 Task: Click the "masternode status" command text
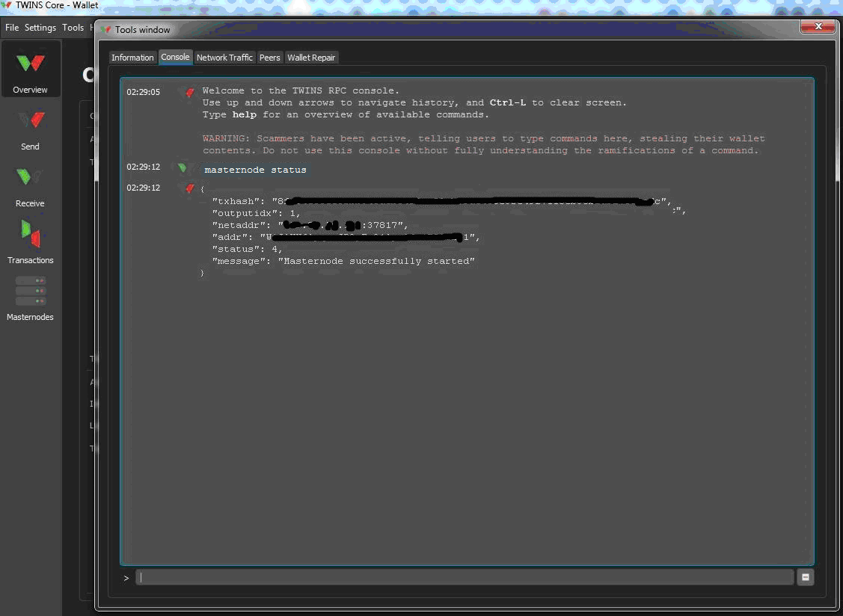tap(255, 170)
